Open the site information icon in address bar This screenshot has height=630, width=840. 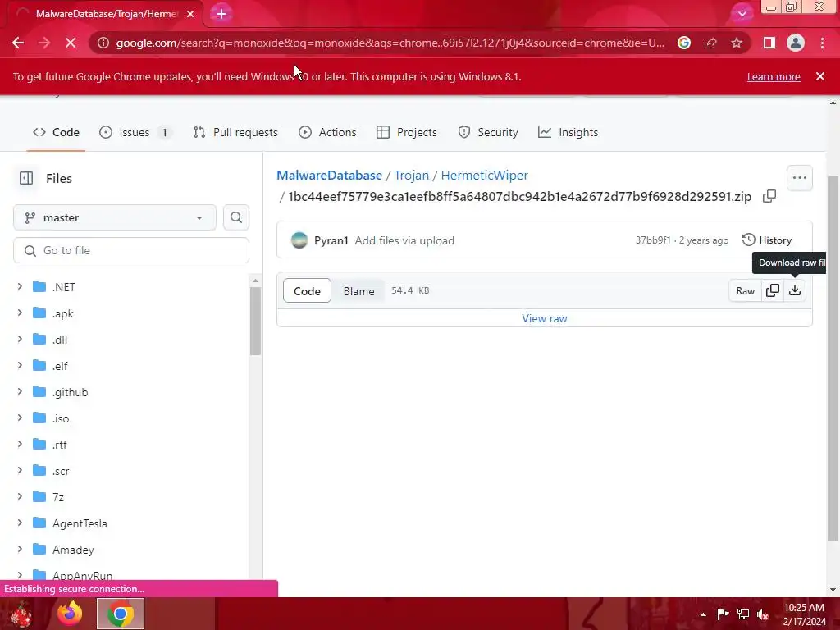103,43
